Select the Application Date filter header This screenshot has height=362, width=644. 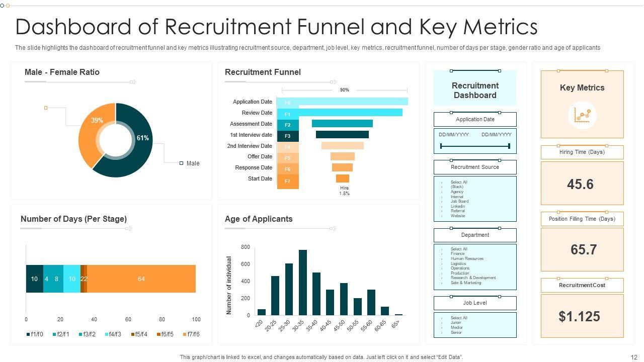(475, 120)
